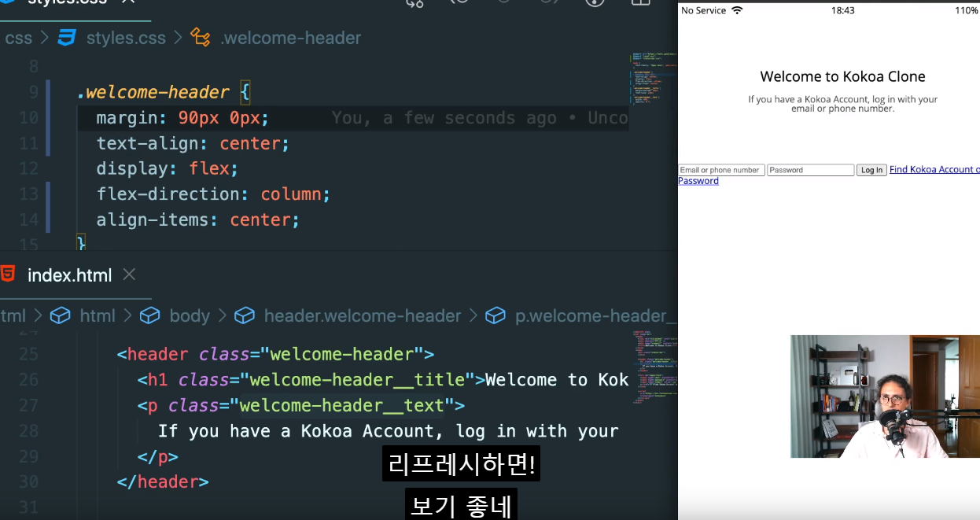Click the .welcome-header selector in CSS
Viewport: 980px width, 520px height.
pos(153,92)
